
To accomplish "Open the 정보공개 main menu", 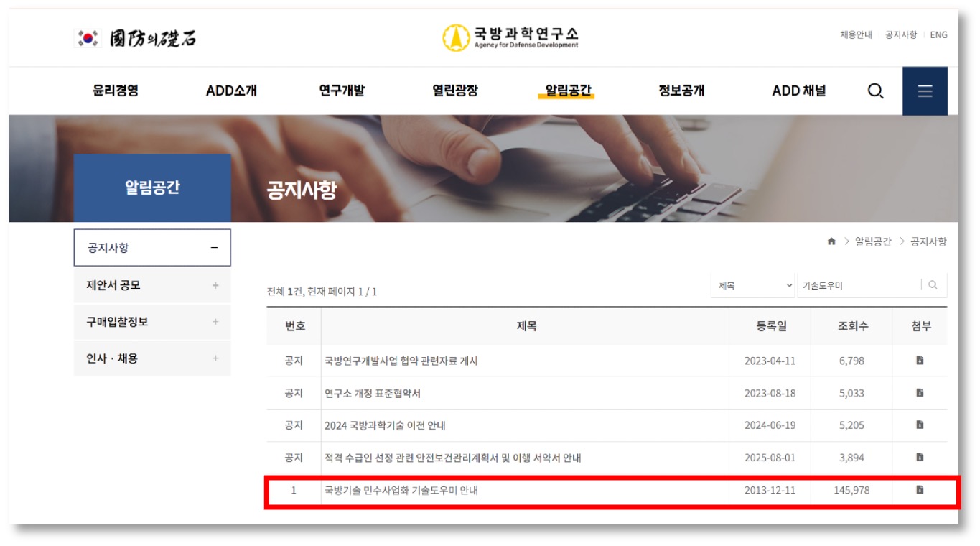I will coord(681,91).
